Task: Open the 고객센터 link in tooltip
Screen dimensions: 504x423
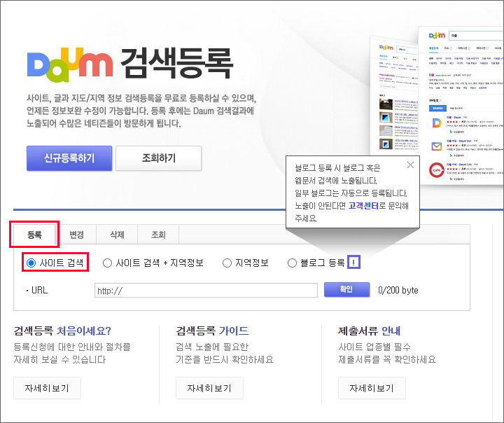Action: coord(363,206)
